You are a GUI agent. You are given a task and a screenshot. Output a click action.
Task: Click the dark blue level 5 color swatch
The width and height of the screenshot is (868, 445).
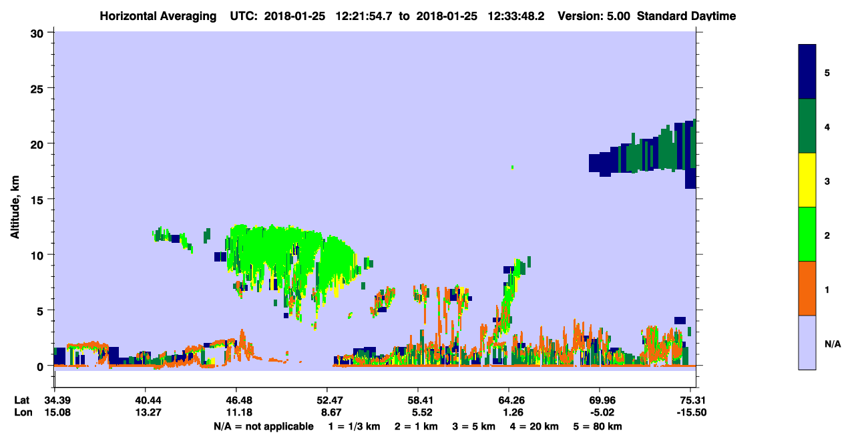[807, 72]
